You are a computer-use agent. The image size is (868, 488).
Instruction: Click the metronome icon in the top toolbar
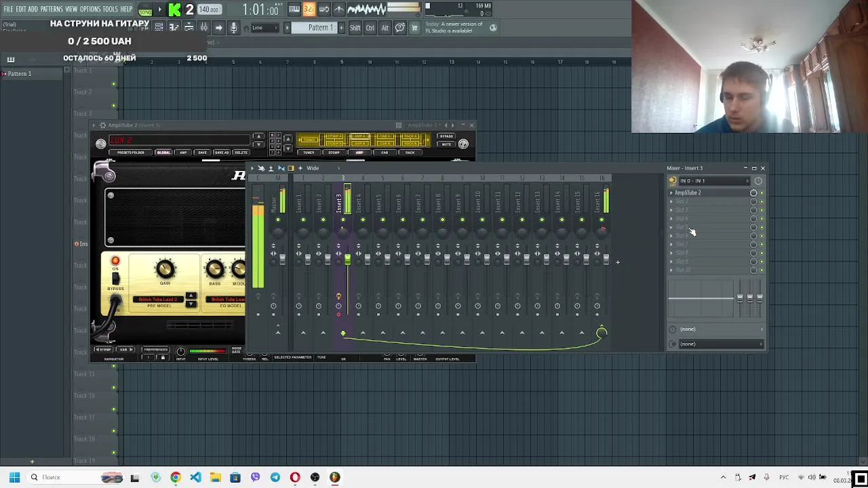click(x=339, y=9)
